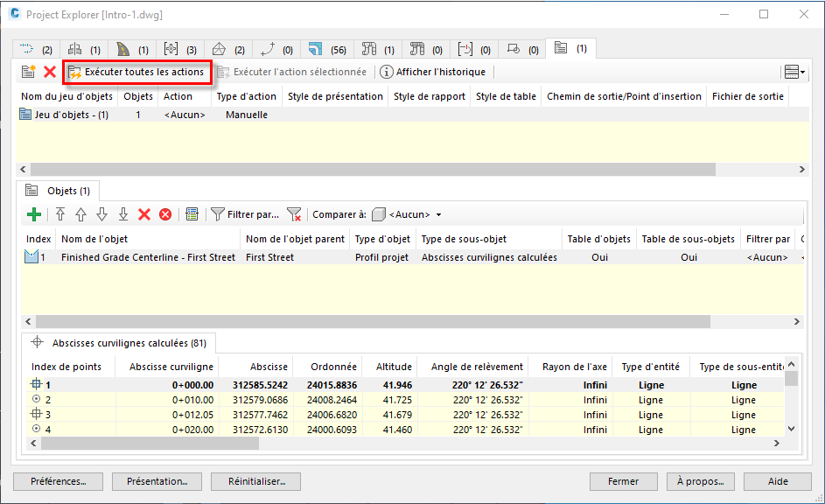Delete the selected object set
The height and width of the screenshot is (504, 825).
(50, 72)
